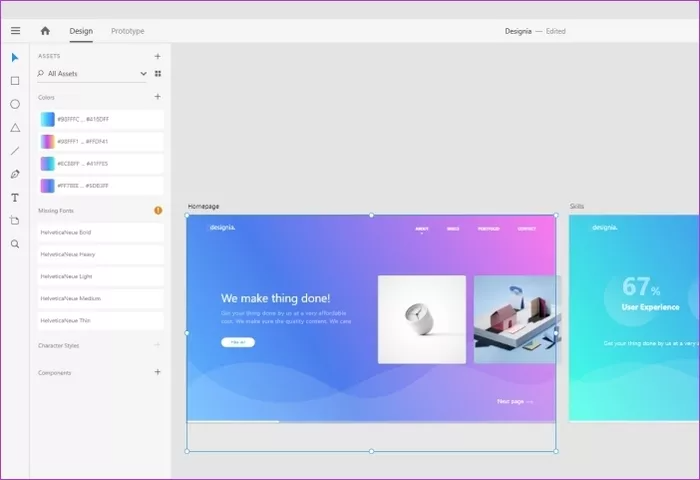The image size is (700, 480).
Task: Select the Ellipse tool
Action: [x=15, y=104]
